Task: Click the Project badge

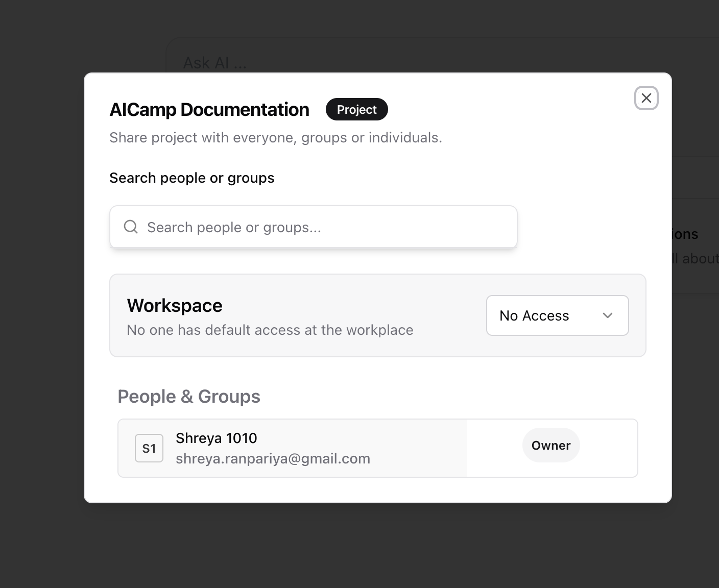Action: click(x=356, y=109)
